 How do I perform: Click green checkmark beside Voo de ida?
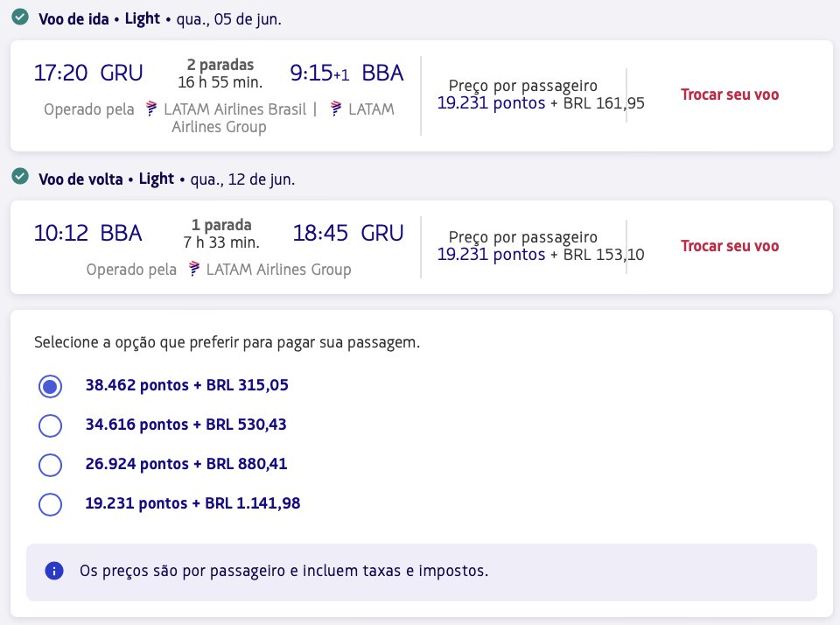click(x=20, y=18)
